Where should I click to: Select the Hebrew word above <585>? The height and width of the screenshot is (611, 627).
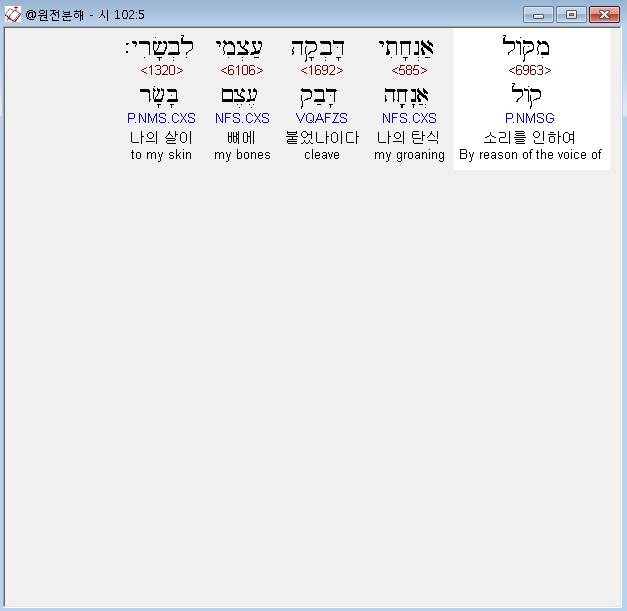pyautogui.click(x=406, y=48)
